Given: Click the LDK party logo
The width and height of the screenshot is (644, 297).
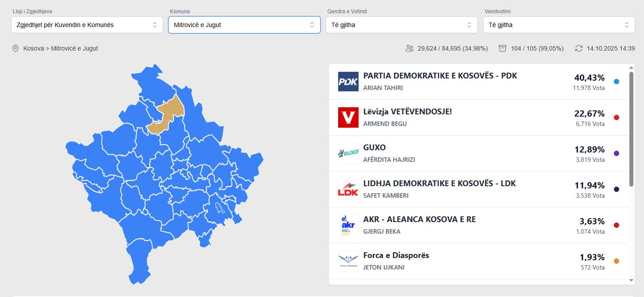Looking at the screenshot, I should 348,189.
